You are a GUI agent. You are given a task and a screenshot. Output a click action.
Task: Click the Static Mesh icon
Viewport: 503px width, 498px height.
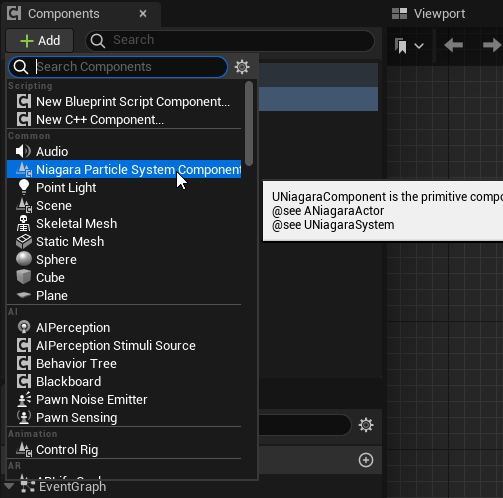click(24, 241)
